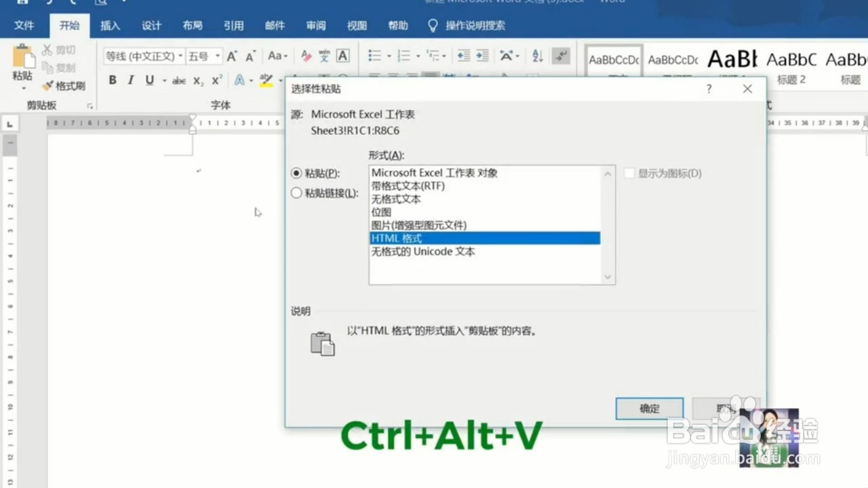Image resolution: width=868 pixels, height=488 pixels.
Task: Open the phonetic guide (wén) icon
Action: 324,56
